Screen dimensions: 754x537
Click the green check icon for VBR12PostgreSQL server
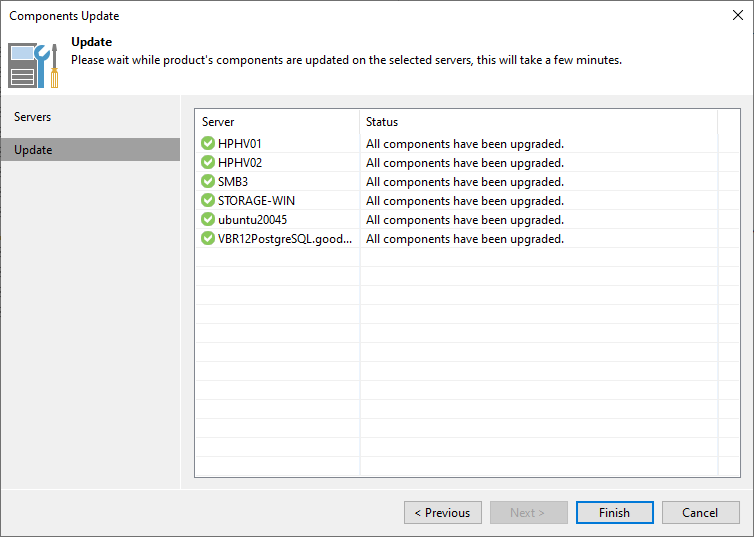tap(208, 238)
